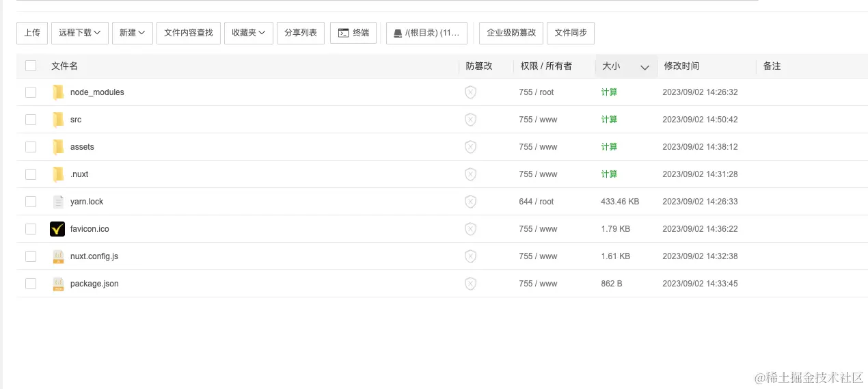This screenshot has width=868, height=389.
Task: Click the nuxt.config.js file icon
Action: pyautogui.click(x=58, y=256)
